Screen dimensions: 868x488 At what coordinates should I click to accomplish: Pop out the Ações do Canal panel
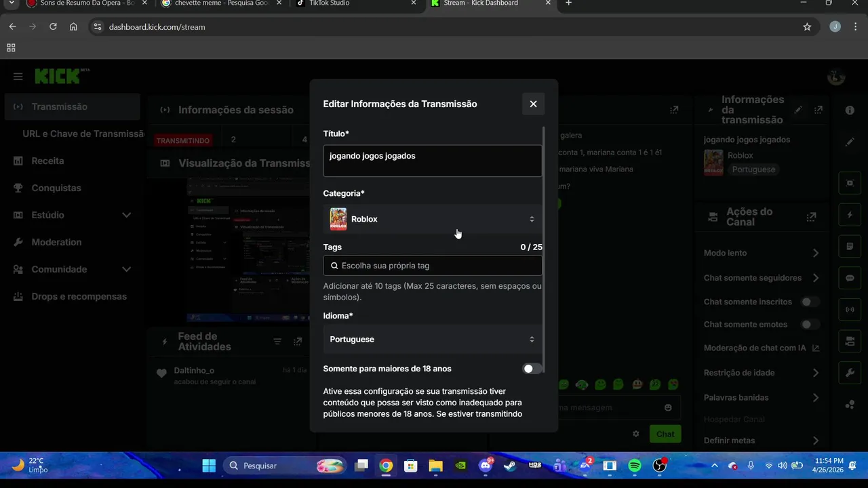[x=811, y=217]
